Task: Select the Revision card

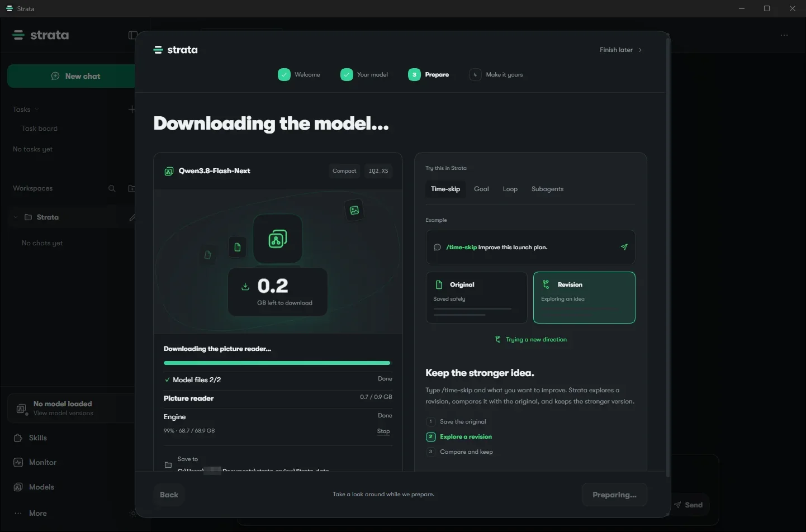Action: tap(584, 297)
